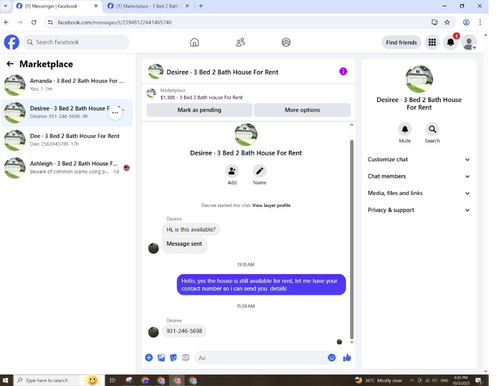Choose a GIF in the composer
Screen dimensions: 500x386
pyautogui.click(x=186, y=358)
